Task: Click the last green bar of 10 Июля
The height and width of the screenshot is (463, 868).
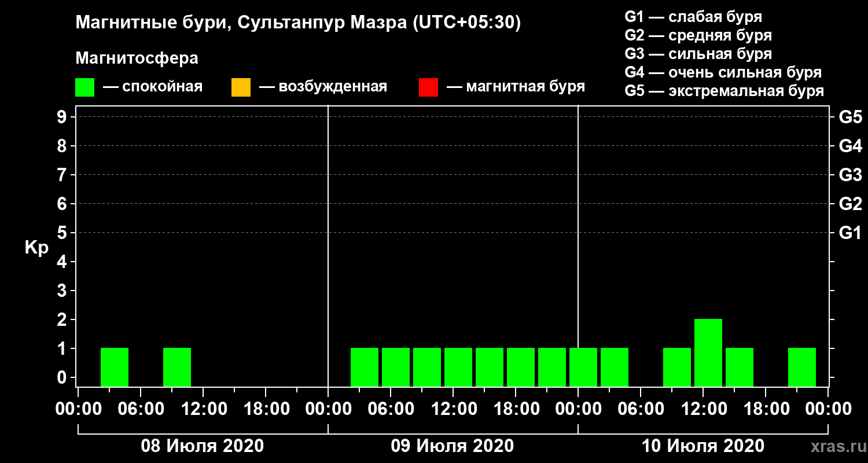Action: pyautogui.click(x=802, y=367)
